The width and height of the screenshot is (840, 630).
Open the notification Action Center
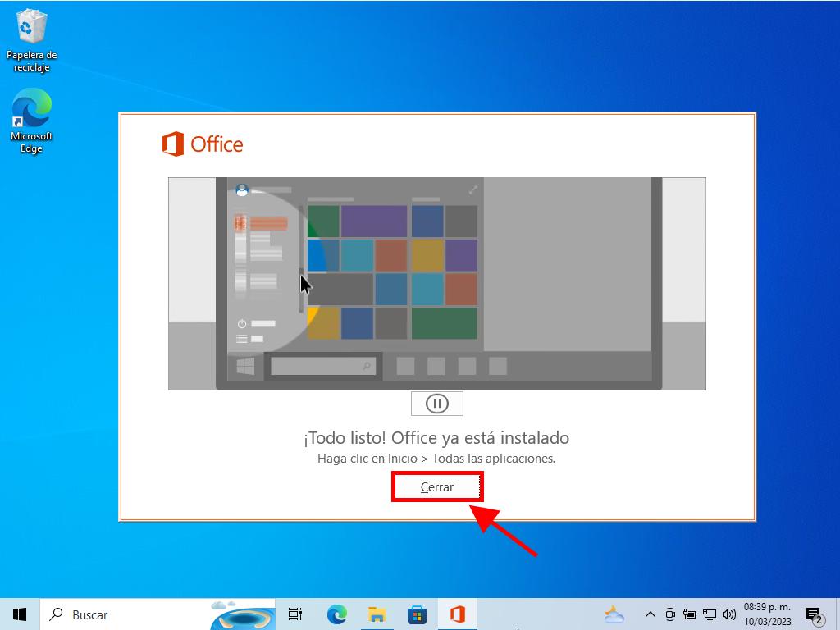click(x=815, y=614)
